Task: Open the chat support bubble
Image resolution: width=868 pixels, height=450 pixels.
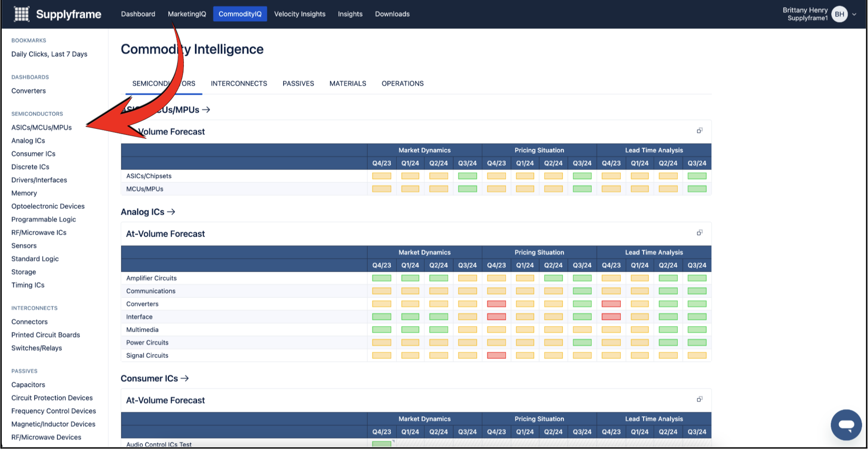Action: 846,425
